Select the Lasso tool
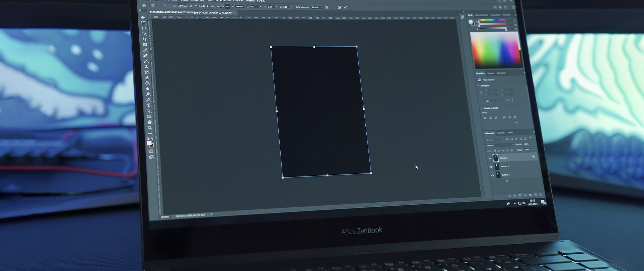 click(x=144, y=28)
